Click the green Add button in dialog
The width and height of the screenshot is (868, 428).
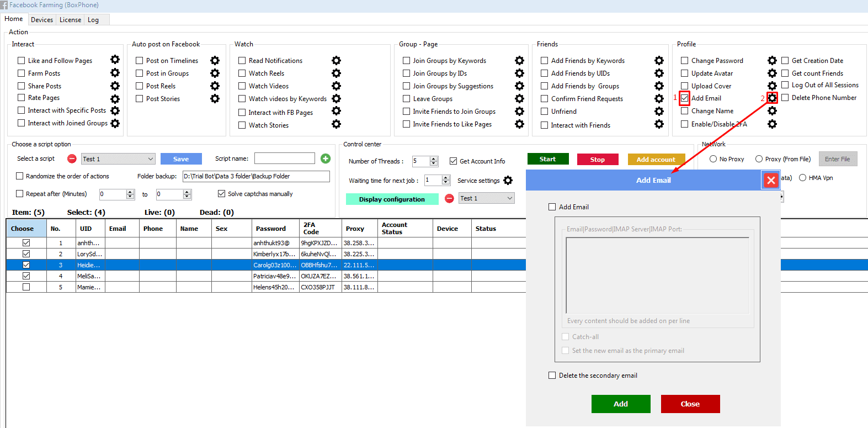(x=621, y=404)
